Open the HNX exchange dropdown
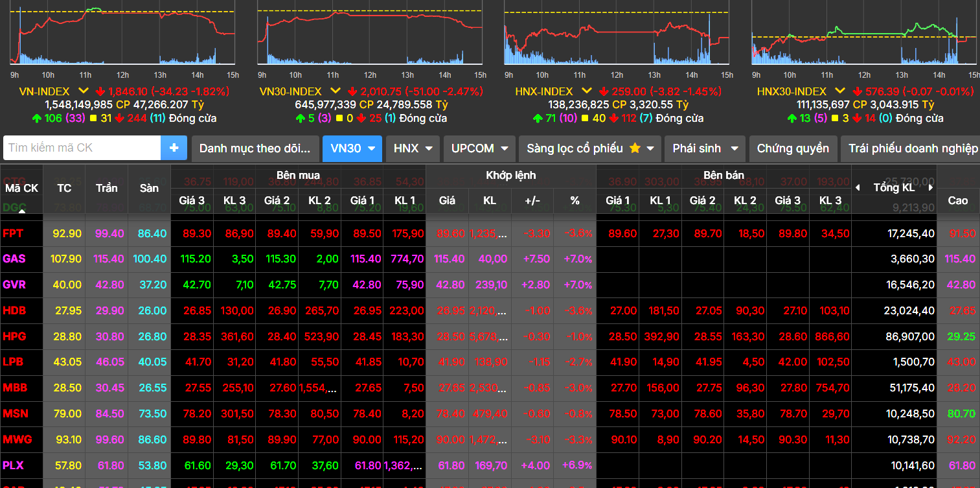The width and height of the screenshot is (980, 488). [x=413, y=148]
